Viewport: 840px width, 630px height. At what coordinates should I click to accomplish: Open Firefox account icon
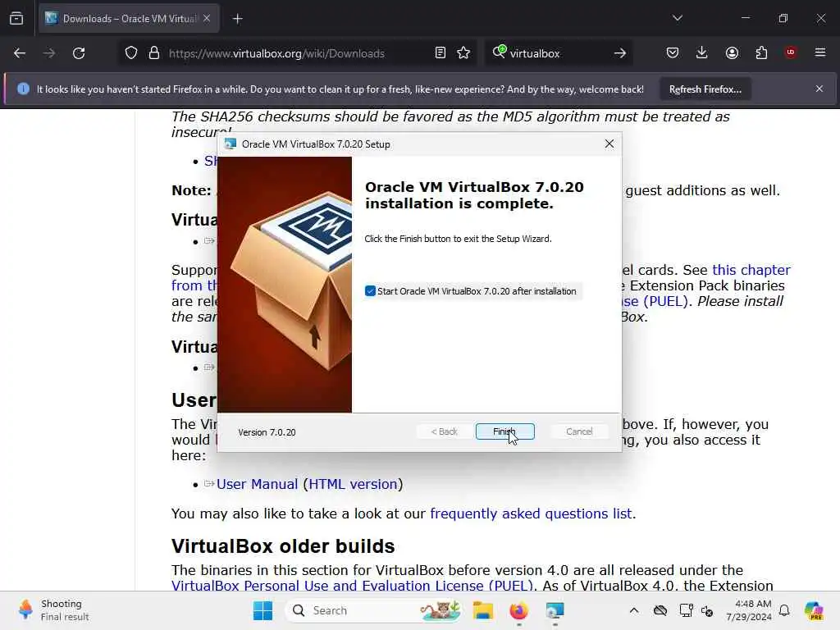(x=732, y=52)
